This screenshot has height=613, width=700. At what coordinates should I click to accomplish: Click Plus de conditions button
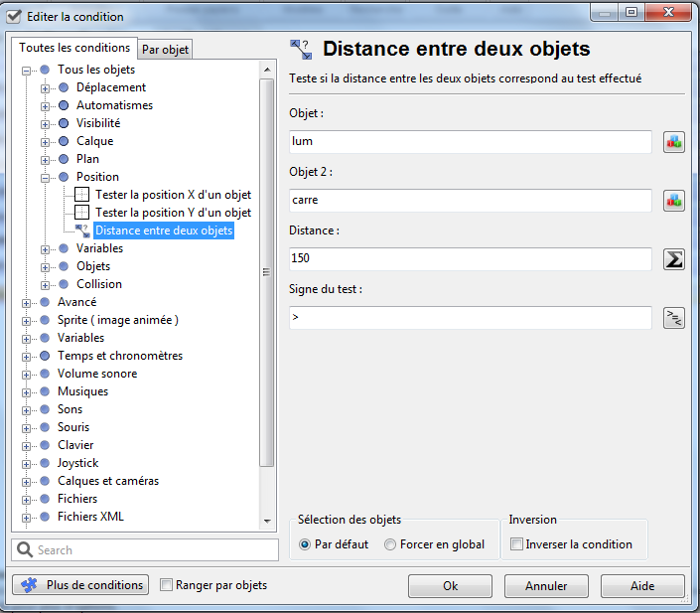[80, 585]
